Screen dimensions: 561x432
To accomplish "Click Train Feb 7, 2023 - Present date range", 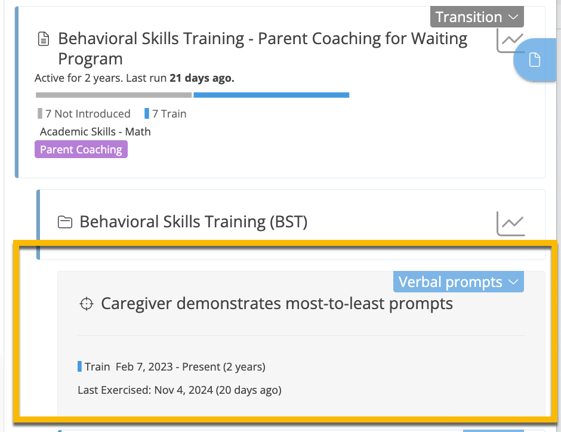I will (x=175, y=367).
